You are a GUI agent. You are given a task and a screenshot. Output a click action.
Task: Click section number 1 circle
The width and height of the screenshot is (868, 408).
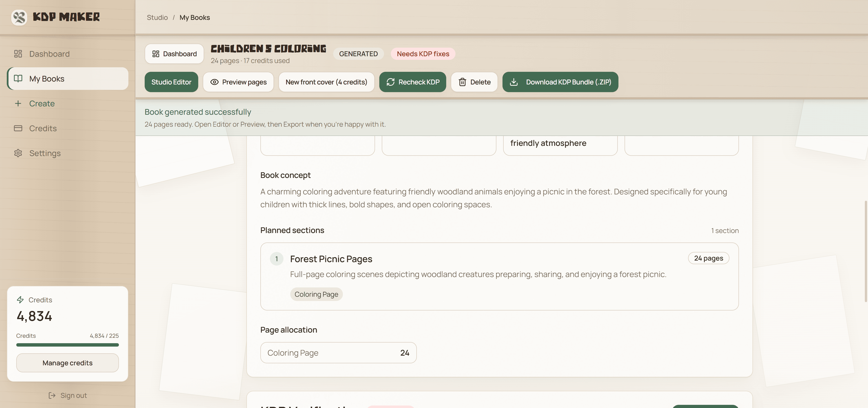pyautogui.click(x=276, y=259)
